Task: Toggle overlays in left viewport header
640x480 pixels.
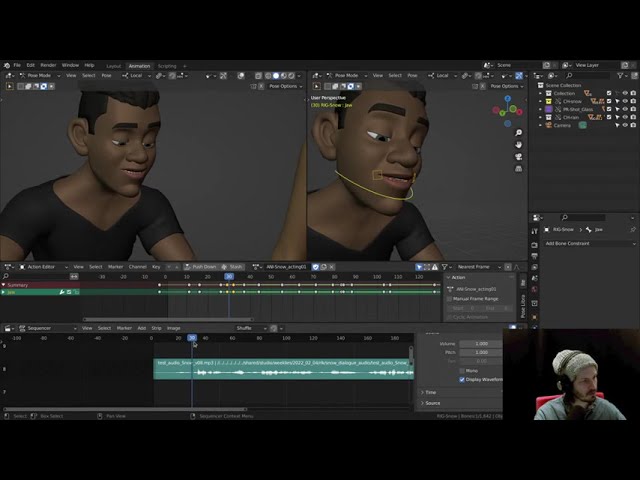Action: point(241,76)
